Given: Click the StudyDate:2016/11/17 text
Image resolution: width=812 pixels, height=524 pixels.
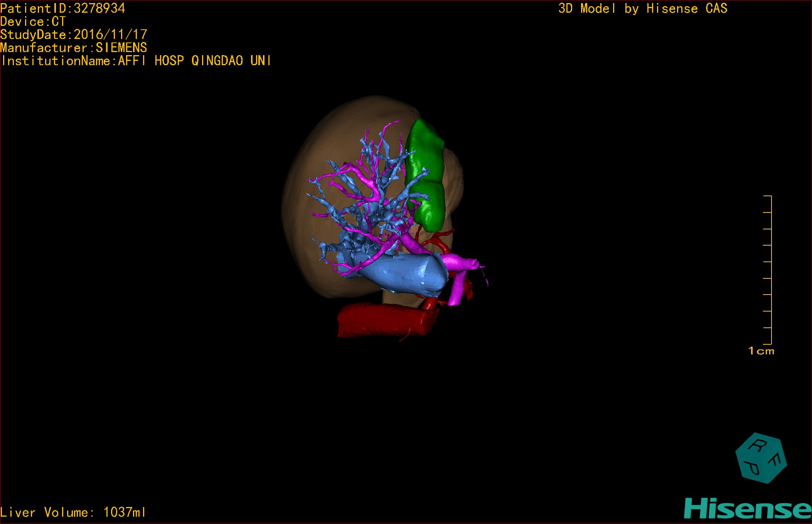Looking at the screenshot, I should coord(74,35).
